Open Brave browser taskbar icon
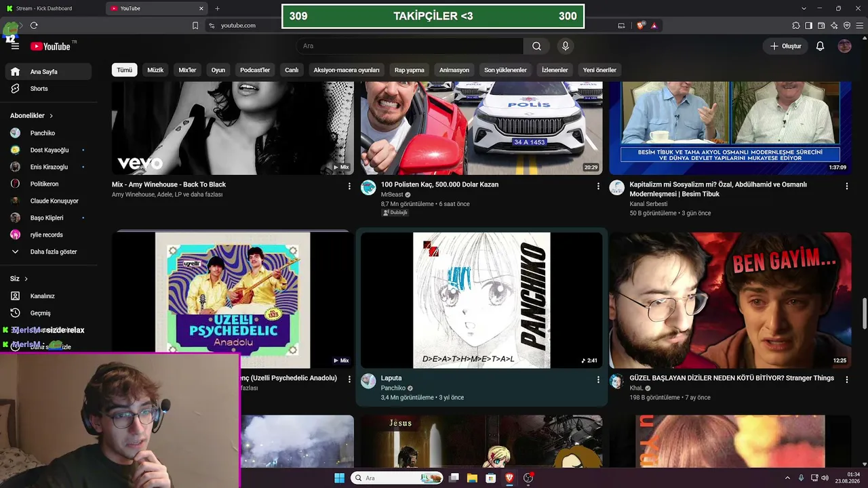This screenshot has width=868, height=488. point(509,478)
